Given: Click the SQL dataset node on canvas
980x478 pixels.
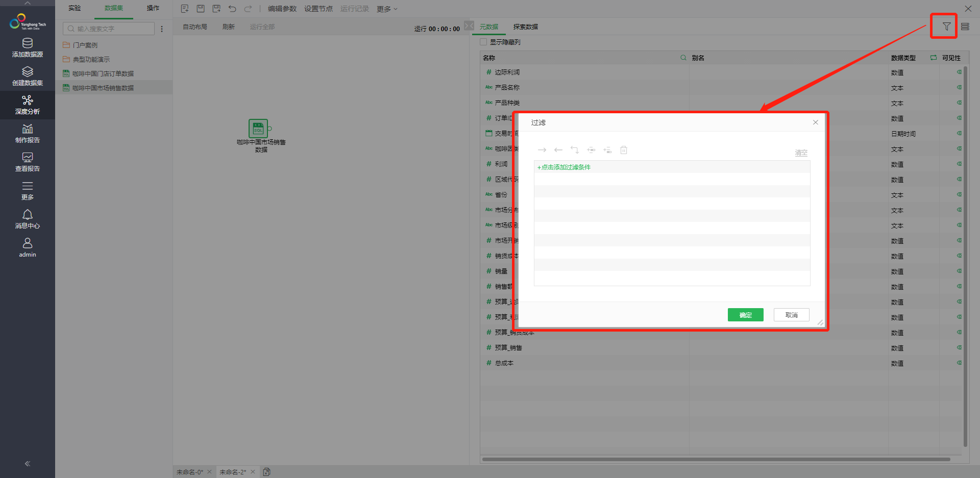Looking at the screenshot, I should coord(258,129).
